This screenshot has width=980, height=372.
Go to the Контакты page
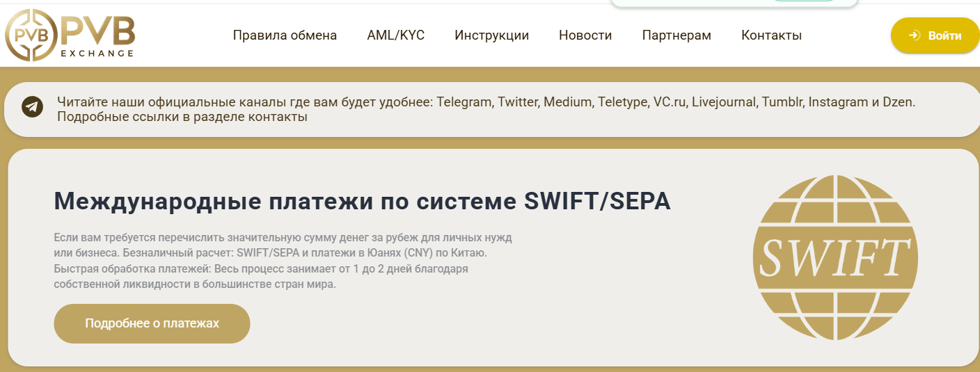click(x=771, y=35)
